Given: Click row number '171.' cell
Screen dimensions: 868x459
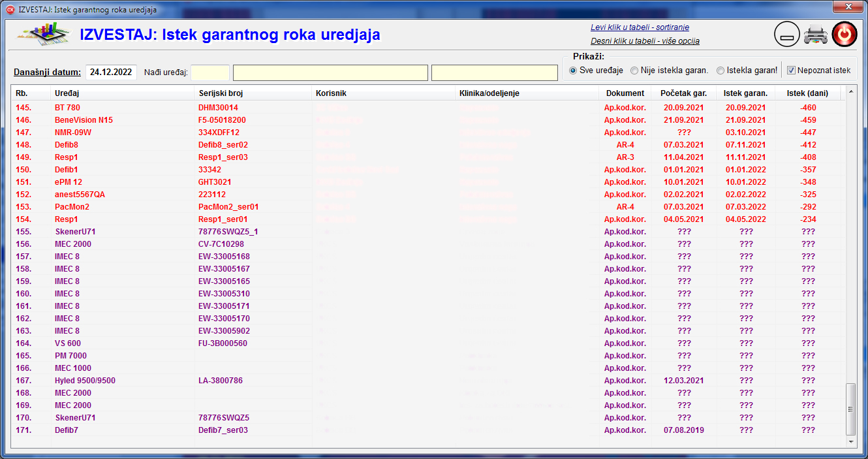Looking at the screenshot, I should (x=23, y=430).
